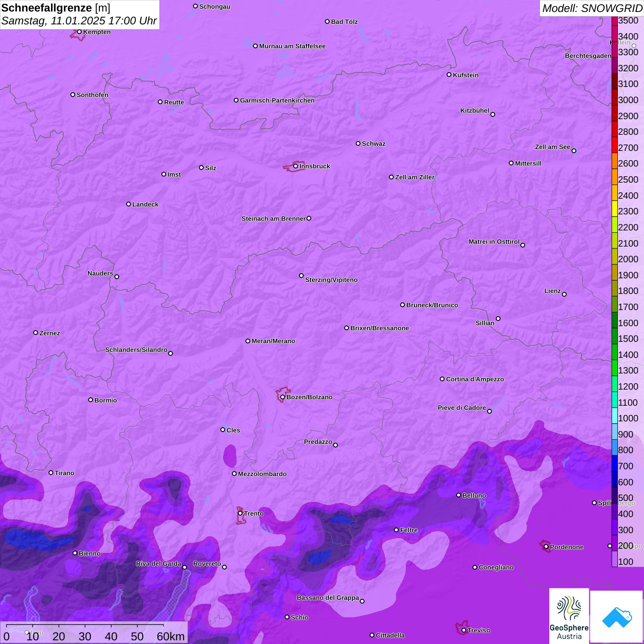
Task: Click the 1000 m cyan legend swatch
Action: [615, 415]
